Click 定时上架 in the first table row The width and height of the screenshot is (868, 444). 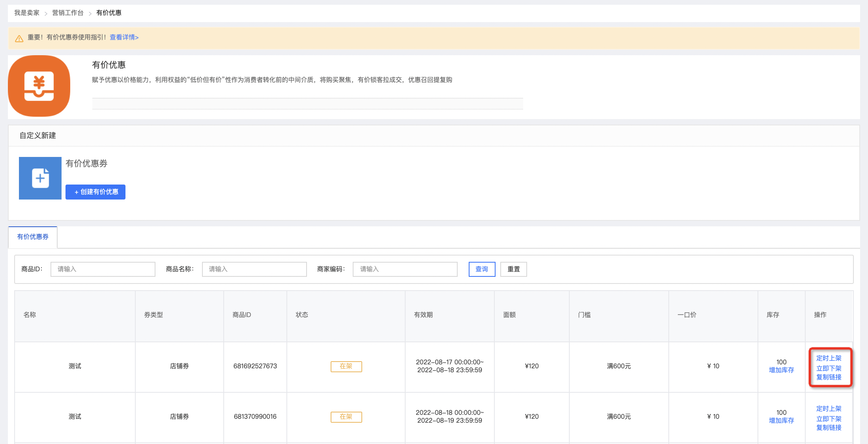point(829,358)
